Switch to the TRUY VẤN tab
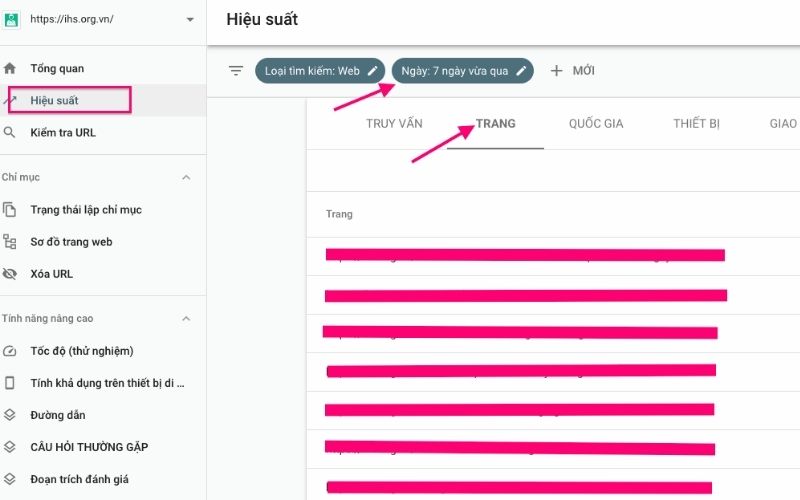 394,124
